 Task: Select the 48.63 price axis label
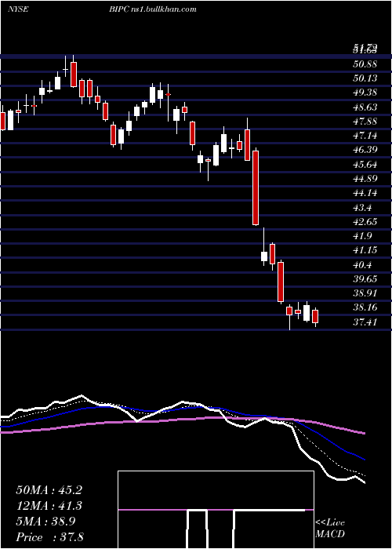pos(365,107)
